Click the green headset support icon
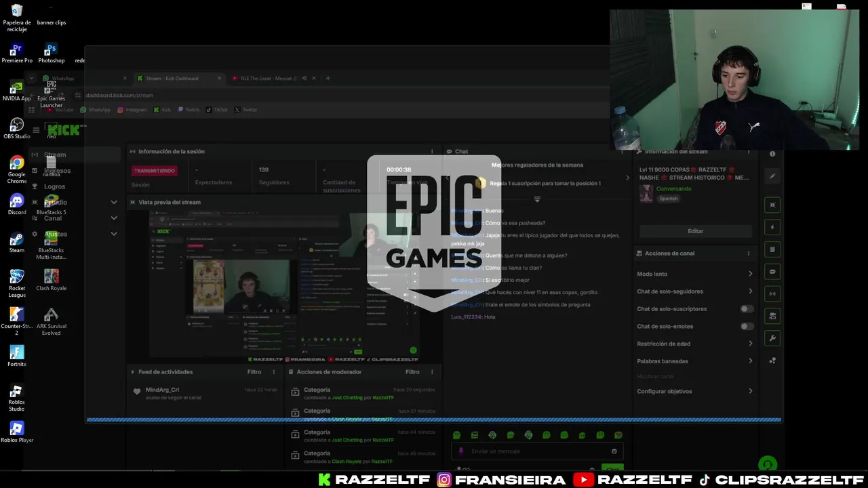The width and height of the screenshot is (868, 488). click(x=768, y=464)
